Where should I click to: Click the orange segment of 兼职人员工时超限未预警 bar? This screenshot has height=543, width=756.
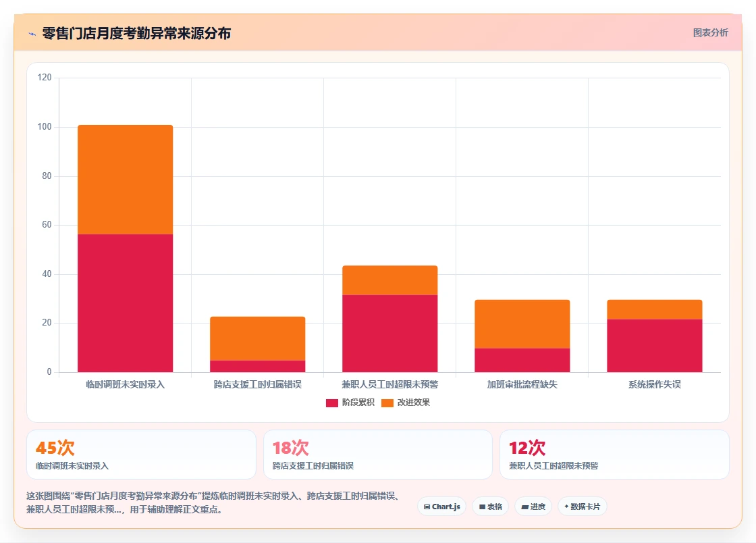click(390, 280)
